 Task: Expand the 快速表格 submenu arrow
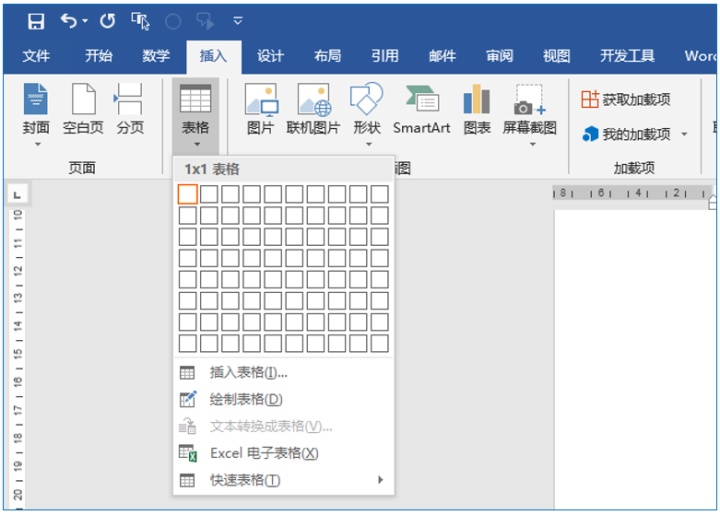coord(380,480)
